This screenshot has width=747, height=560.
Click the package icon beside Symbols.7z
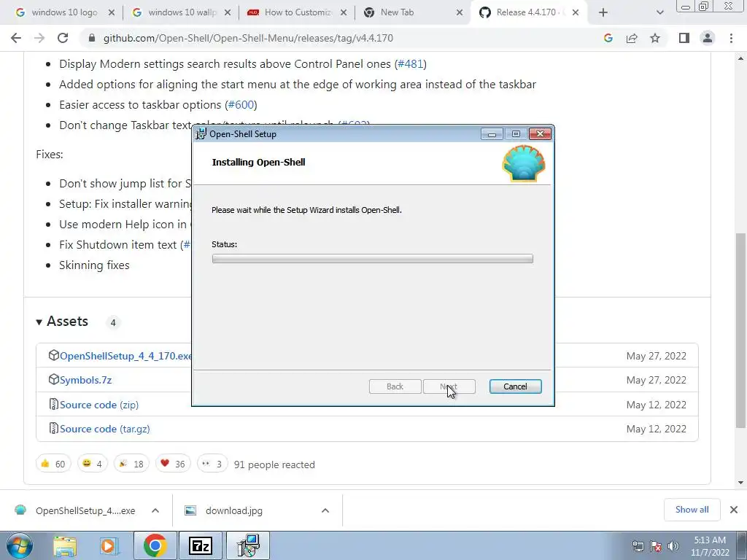coord(53,379)
